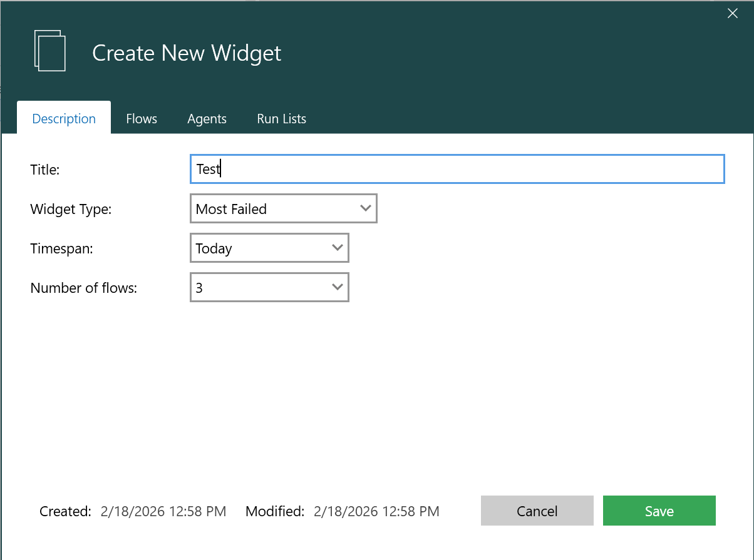Open the dropdown showing Most Failed
Screen dimensions: 754x560
click(283, 209)
